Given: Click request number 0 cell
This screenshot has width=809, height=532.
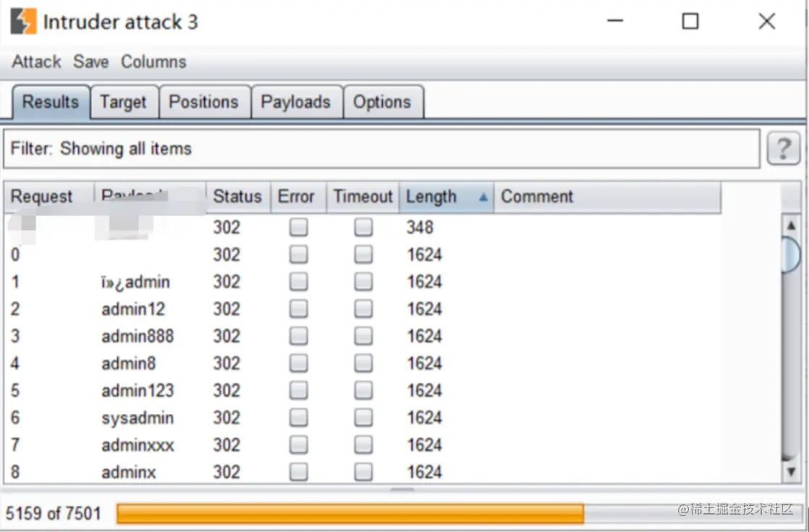Looking at the screenshot, I should point(15,254).
